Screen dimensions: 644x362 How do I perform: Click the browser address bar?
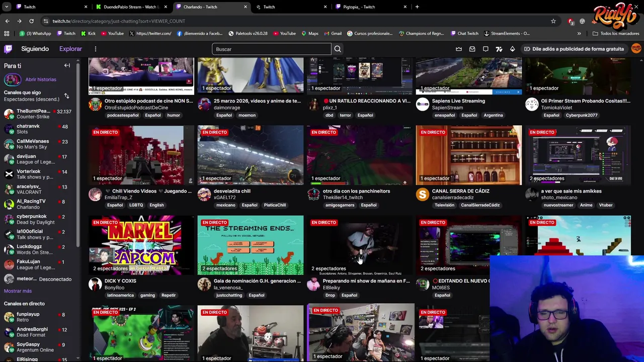[x=294, y=21]
